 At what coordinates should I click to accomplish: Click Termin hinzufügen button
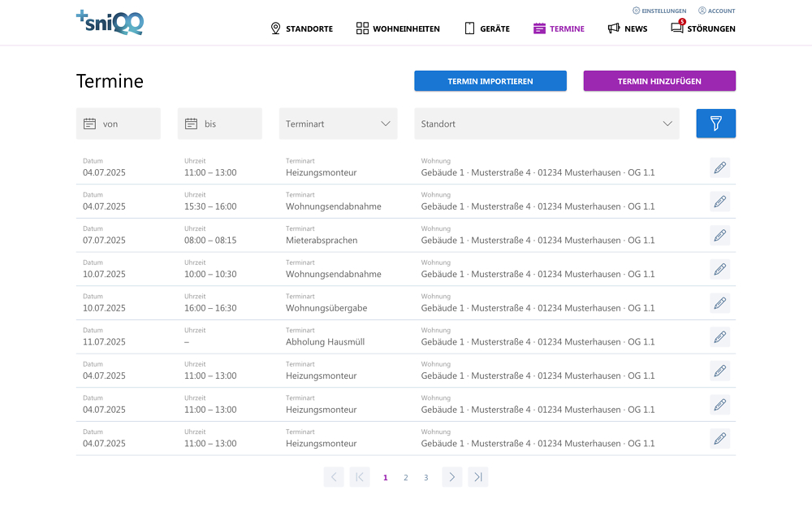click(x=659, y=81)
